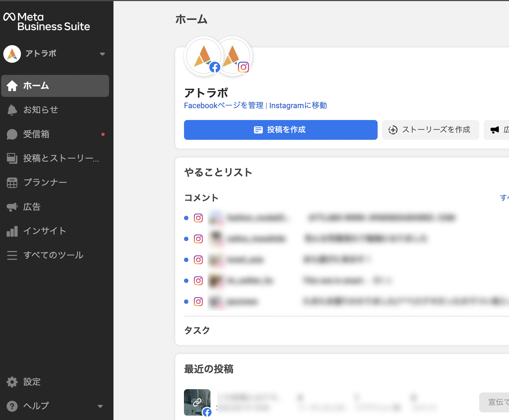The height and width of the screenshot is (420, 509).
Task: Click the インサイト bar chart icon
Action: coord(12,231)
